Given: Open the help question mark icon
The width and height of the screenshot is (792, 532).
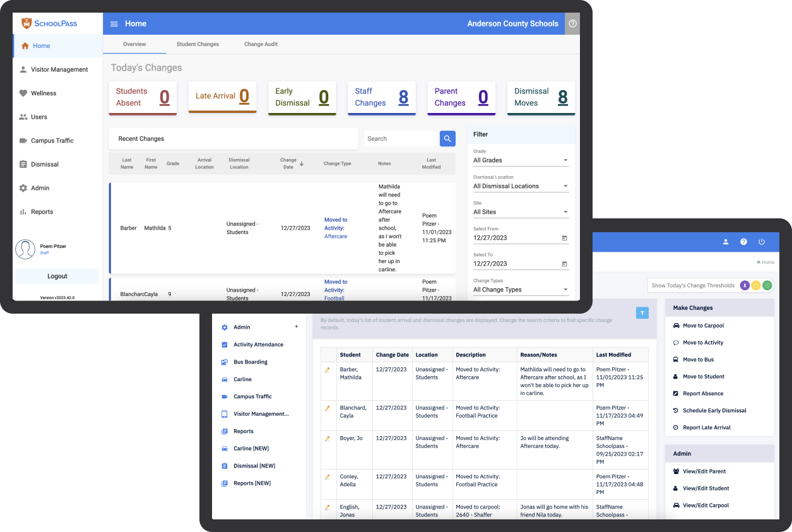Looking at the screenshot, I should coord(572,24).
